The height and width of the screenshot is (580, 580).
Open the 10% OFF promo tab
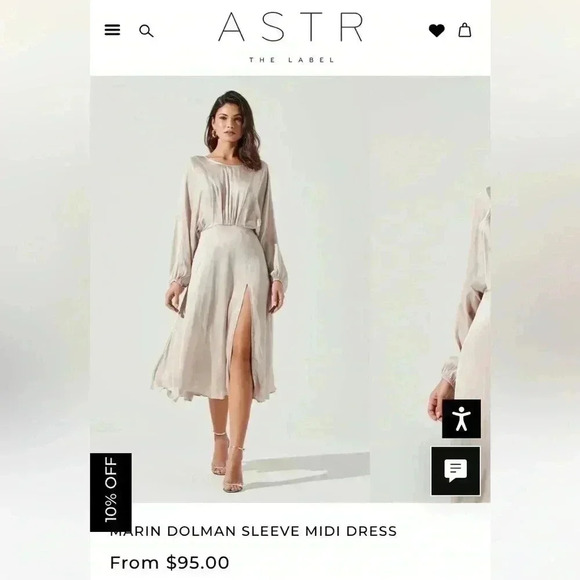pyautogui.click(x=111, y=492)
